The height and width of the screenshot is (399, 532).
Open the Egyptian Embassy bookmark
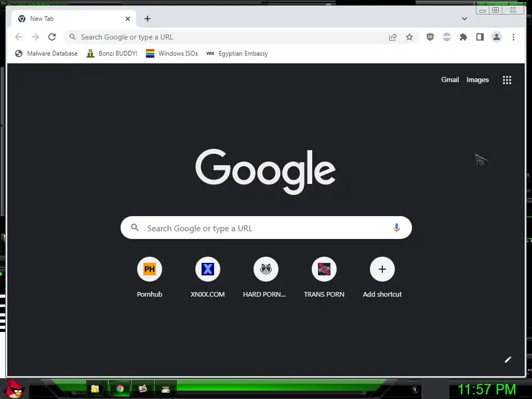click(x=237, y=54)
